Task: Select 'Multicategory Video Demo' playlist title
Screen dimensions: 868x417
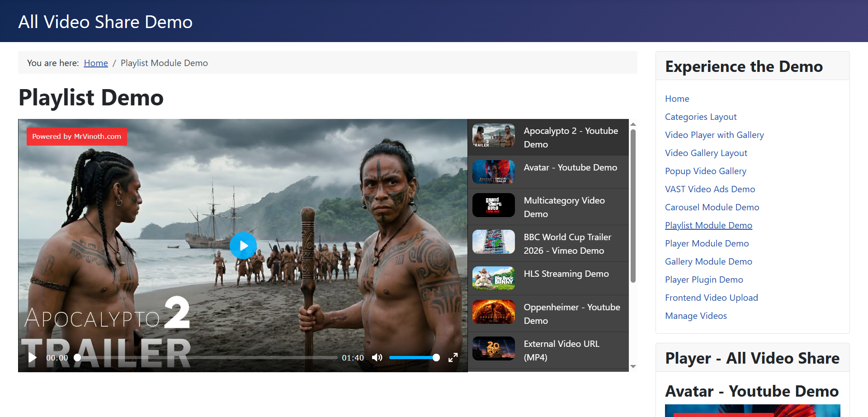Action: [x=564, y=207]
